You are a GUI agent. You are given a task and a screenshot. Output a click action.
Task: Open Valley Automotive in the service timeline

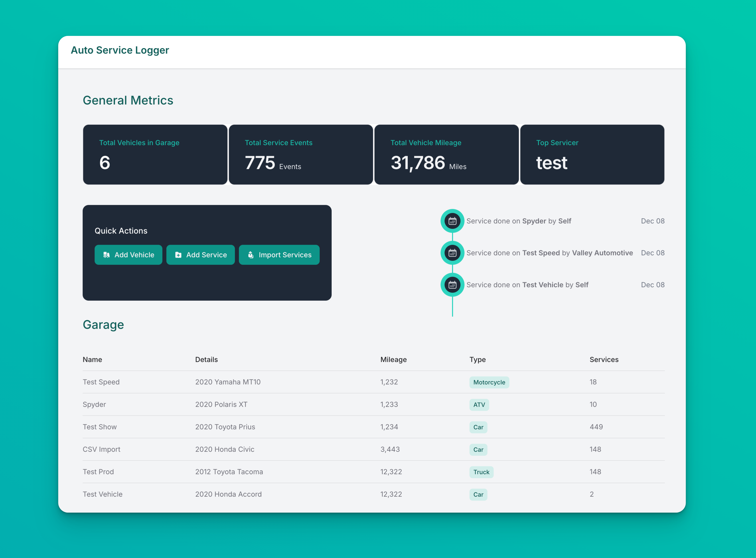[602, 253]
